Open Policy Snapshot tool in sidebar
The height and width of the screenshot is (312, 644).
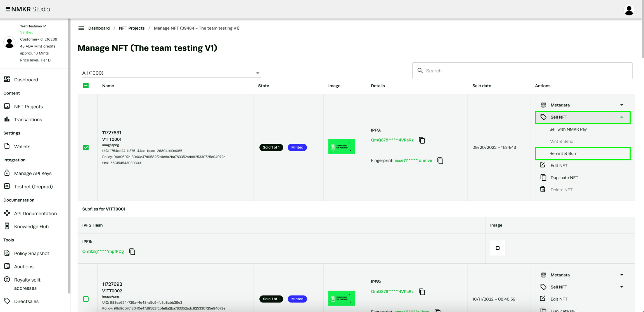31,253
